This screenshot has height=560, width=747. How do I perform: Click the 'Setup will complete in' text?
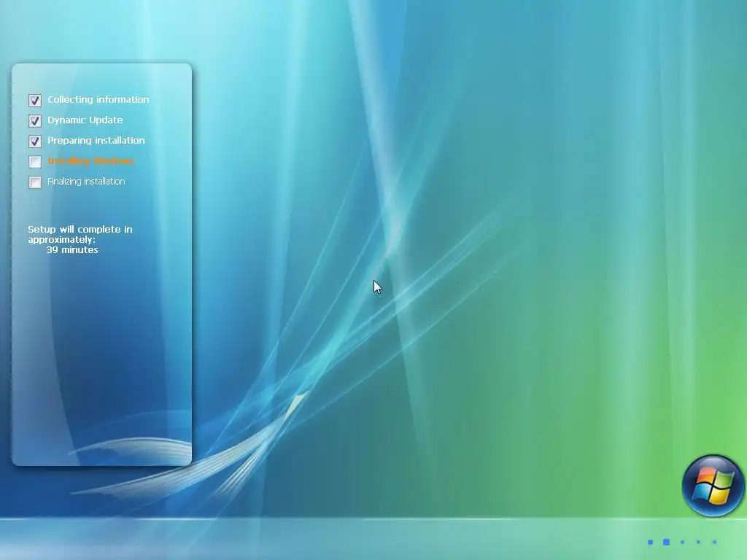point(80,230)
